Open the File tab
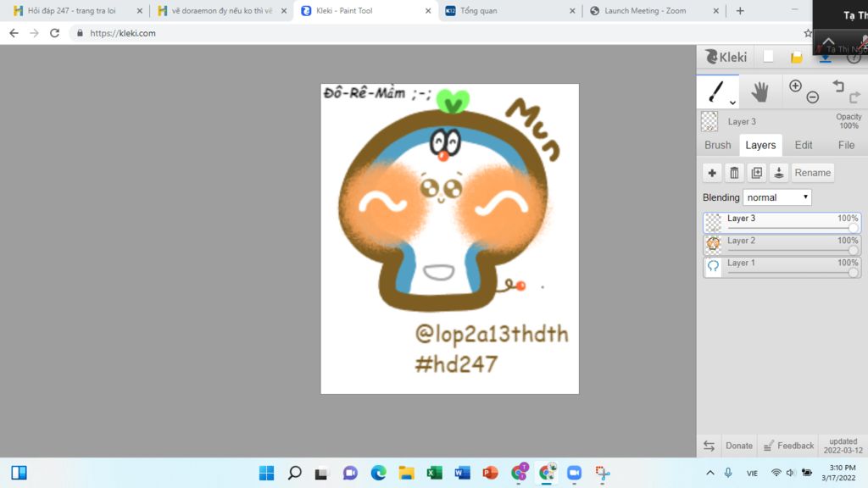This screenshot has height=488, width=868. [846, 145]
